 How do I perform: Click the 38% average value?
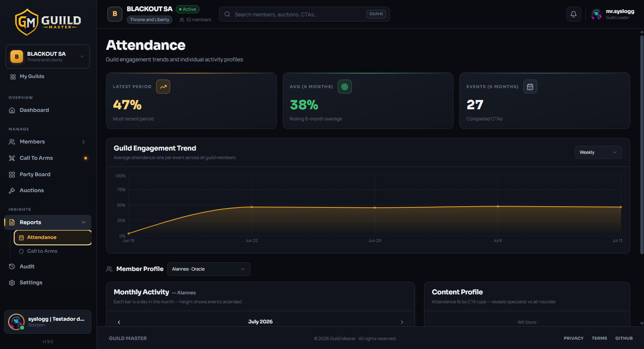pyautogui.click(x=304, y=105)
